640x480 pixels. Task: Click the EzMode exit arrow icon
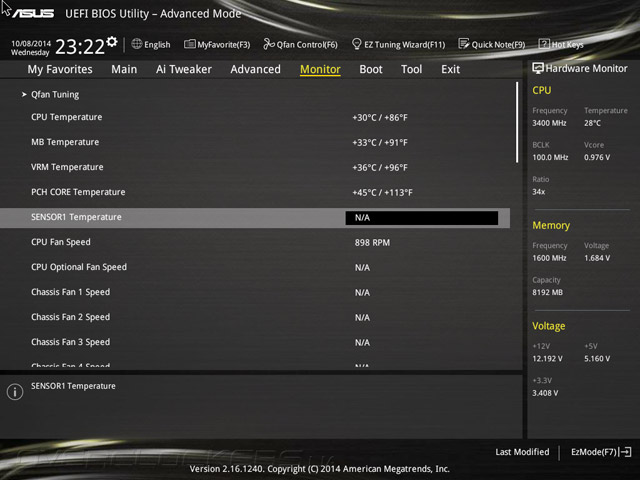[x=625, y=452]
